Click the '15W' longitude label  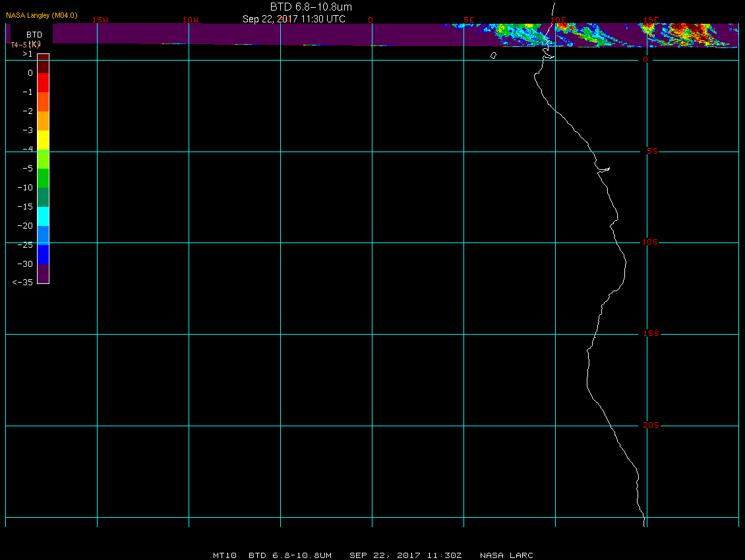(x=100, y=20)
